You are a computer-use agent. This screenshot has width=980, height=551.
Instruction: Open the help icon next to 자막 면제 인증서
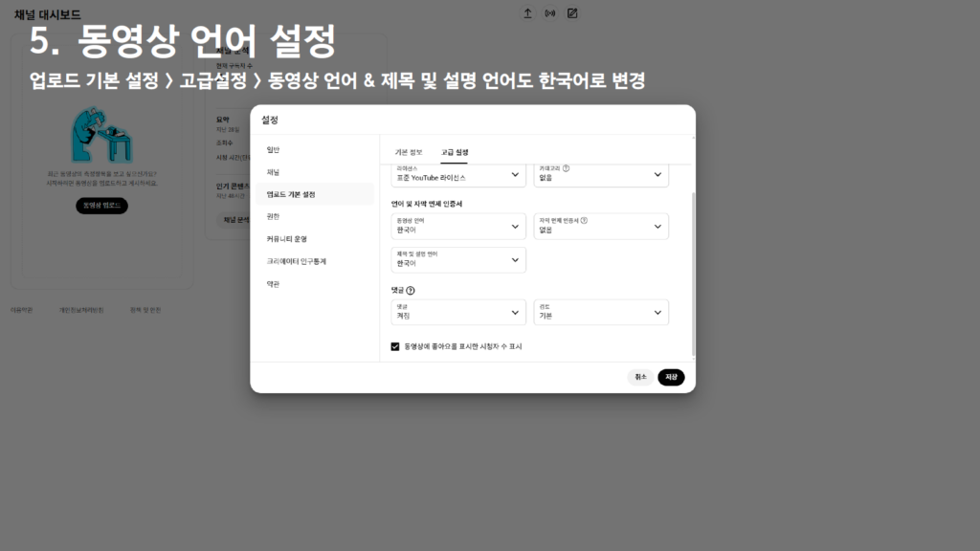point(584,221)
